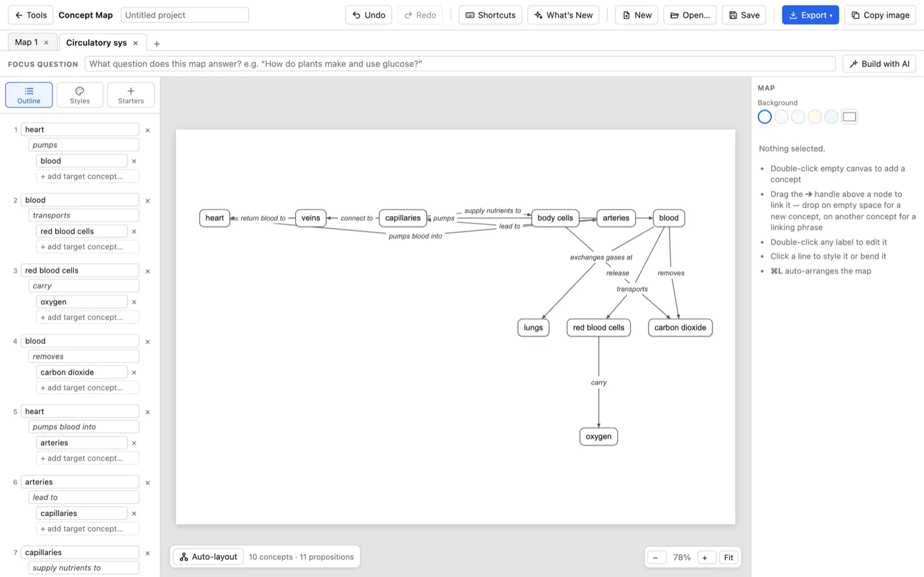Remove target capillaries in outline
The width and height of the screenshot is (924, 577).
[134, 514]
